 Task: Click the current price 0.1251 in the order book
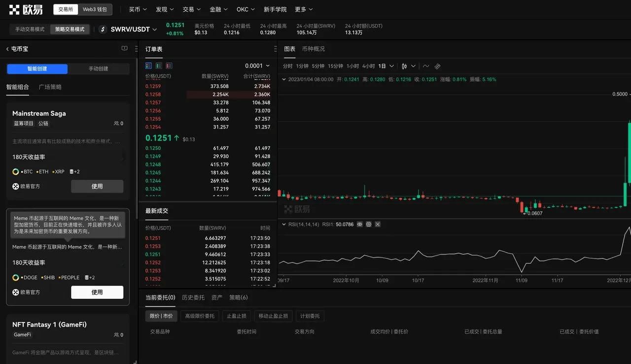(x=159, y=138)
